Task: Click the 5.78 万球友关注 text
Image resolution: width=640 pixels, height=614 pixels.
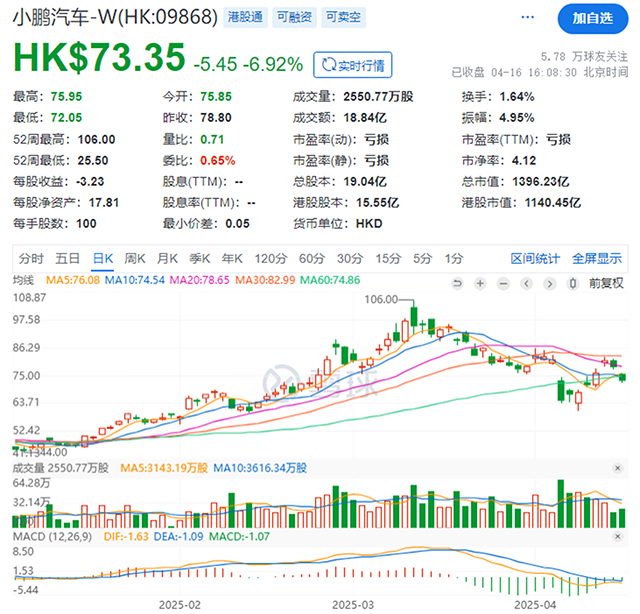Action: click(x=584, y=56)
